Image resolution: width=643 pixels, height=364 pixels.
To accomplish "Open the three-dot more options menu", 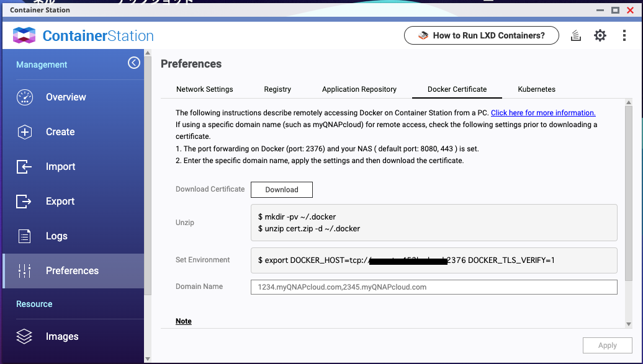I will point(624,35).
